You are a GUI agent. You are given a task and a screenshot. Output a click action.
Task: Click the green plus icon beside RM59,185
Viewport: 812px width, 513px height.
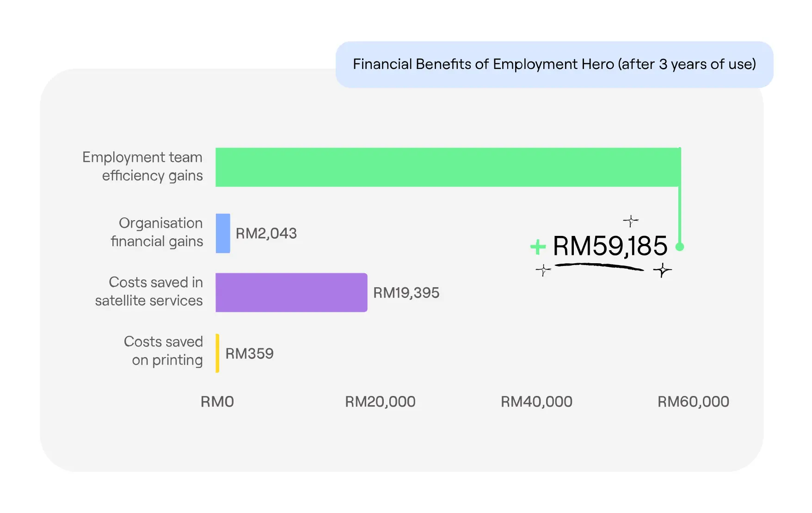click(538, 247)
